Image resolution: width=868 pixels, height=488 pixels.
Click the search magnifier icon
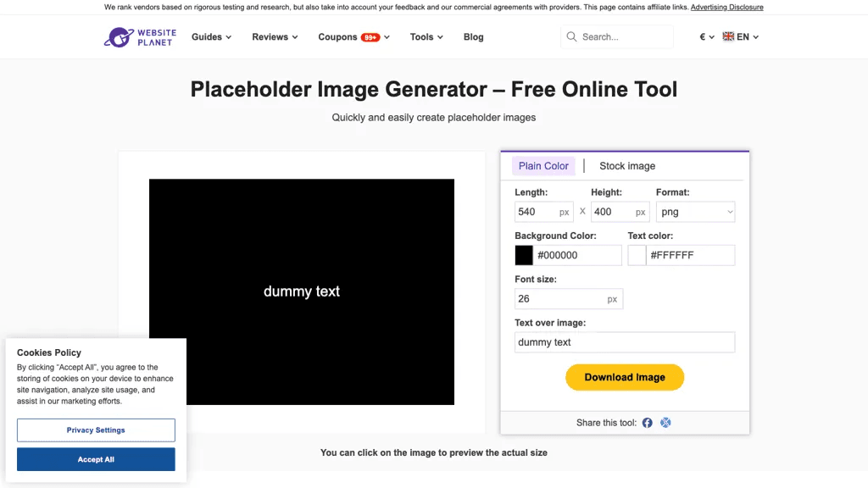pyautogui.click(x=571, y=36)
